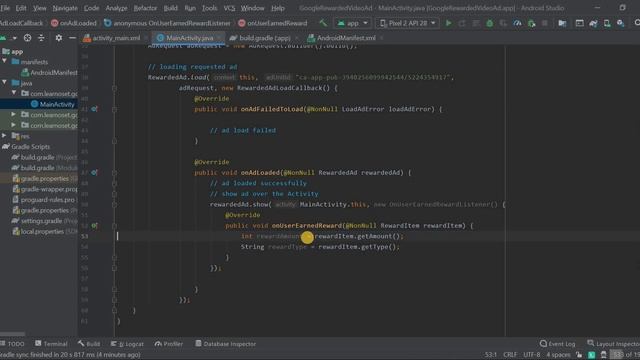Viewport: 640px width, 360px height.
Task: Select proguard-rules.pro in Gradle Scripts
Action: [44, 200]
